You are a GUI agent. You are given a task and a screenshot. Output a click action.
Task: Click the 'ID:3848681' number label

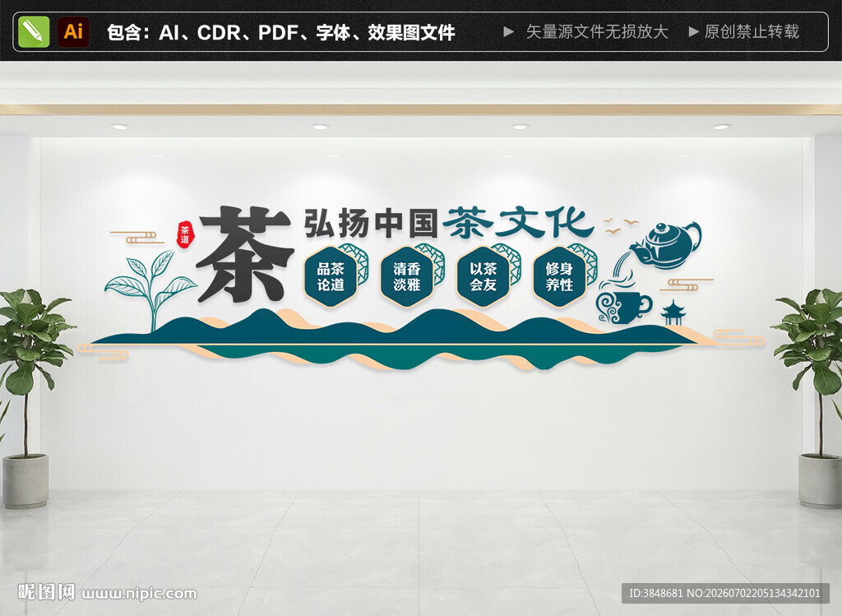point(655,593)
